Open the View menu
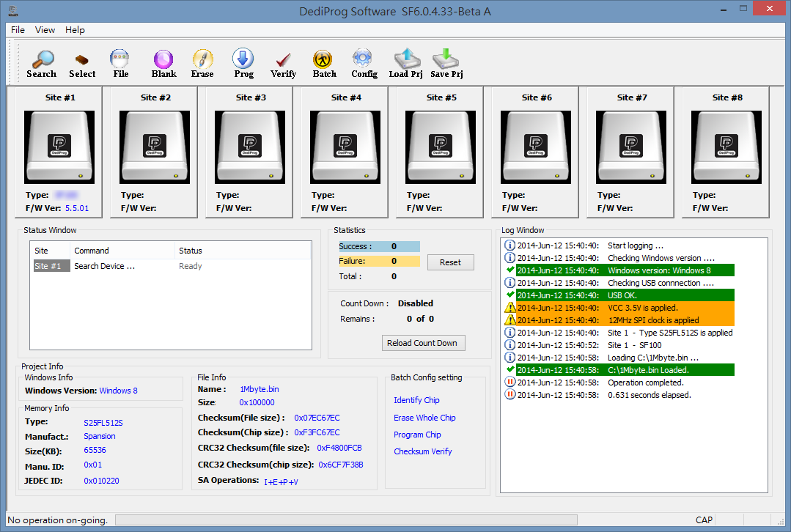Viewport: 791px width, 532px height. (45, 30)
